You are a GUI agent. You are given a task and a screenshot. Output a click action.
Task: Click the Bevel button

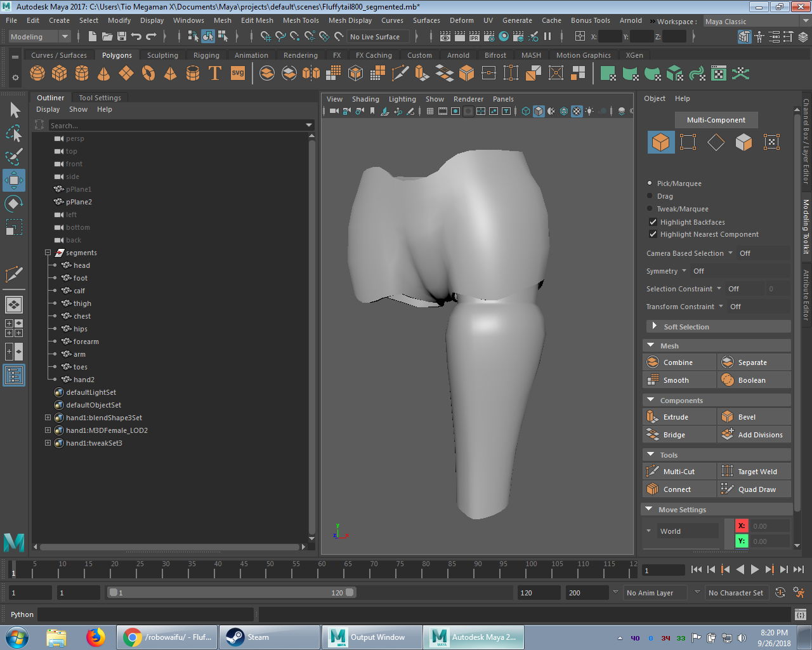pyautogui.click(x=754, y=417)
